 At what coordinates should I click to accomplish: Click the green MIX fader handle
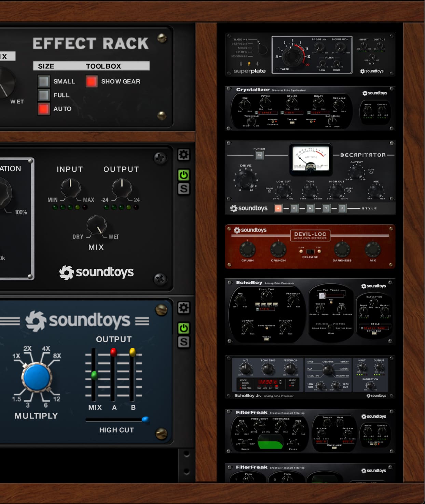point(94,375)
